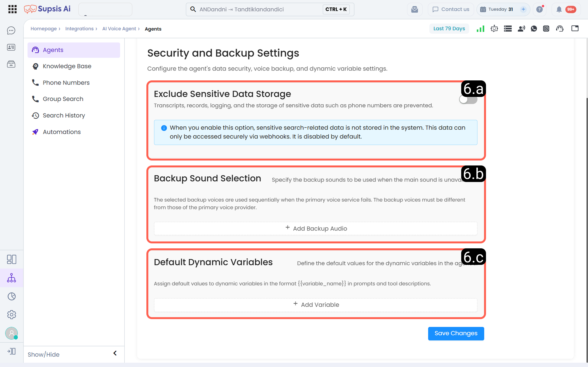The image size is (588, 367).
Task: Open the robot bot icon in toolbar
Action: click(494, 29)
